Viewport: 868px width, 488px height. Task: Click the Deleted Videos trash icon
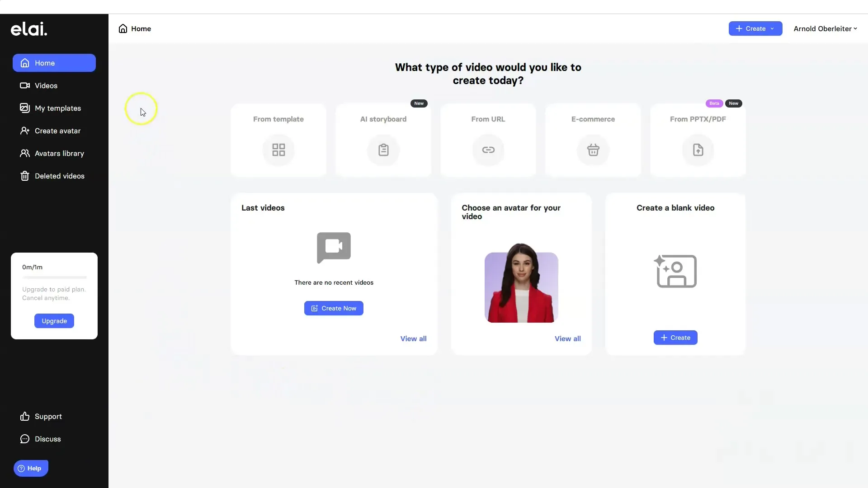pos(24,175)
